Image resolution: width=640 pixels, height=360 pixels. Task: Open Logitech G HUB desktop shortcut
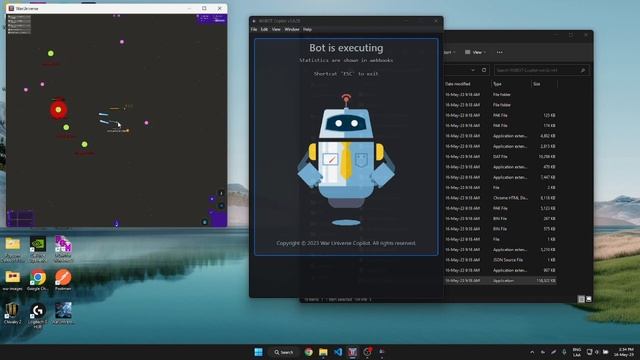[x=38, y=316]
